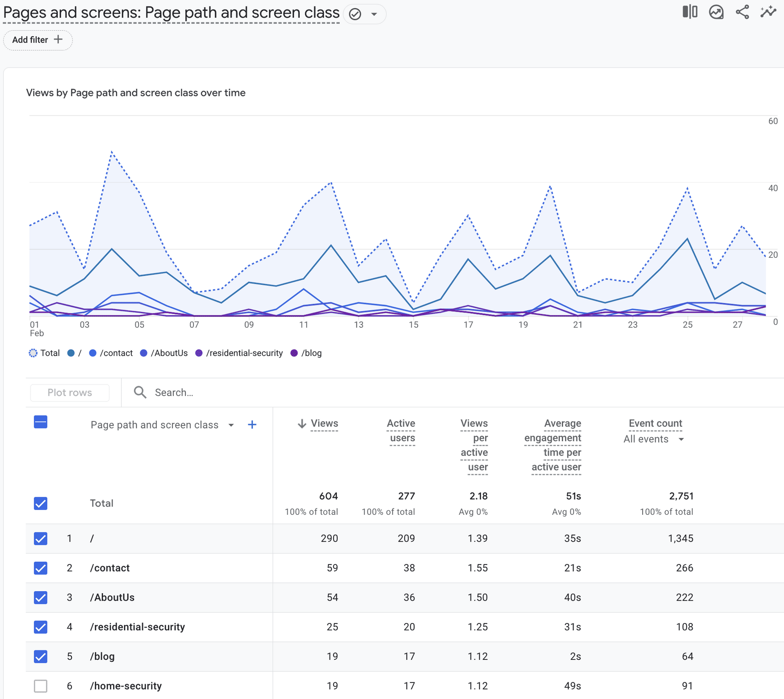The image size is (784, 699).
Task: Sort by Event count column header
Action: (655, 423)
